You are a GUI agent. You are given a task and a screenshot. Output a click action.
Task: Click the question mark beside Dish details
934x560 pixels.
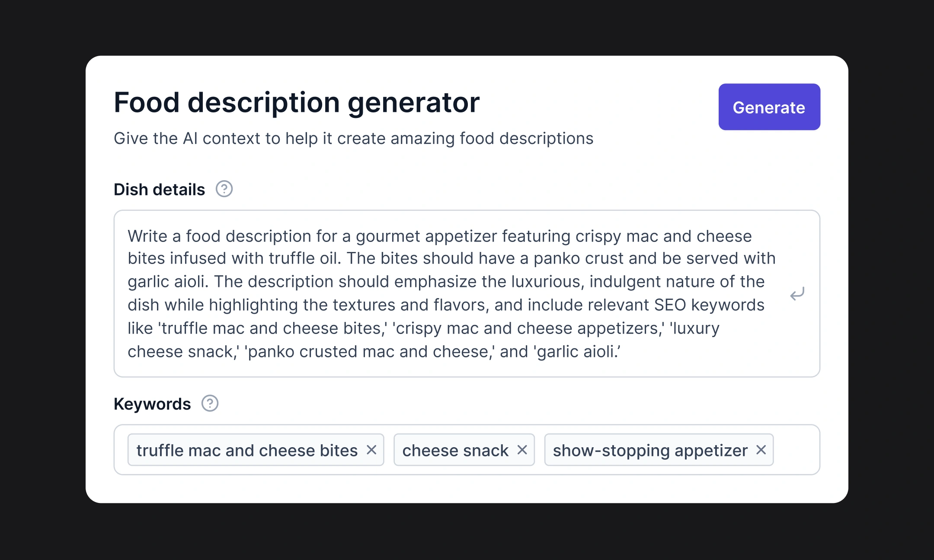(224, 189)
